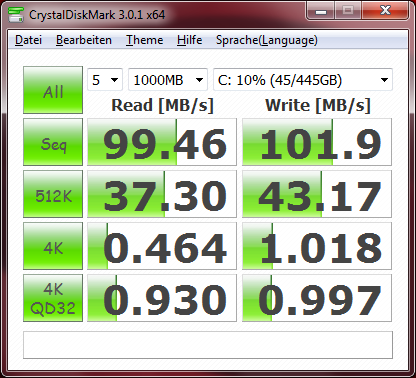Open the Sprache(Language) menu
The height and width of the screenshot is (378, 416).
coord(267,40)
